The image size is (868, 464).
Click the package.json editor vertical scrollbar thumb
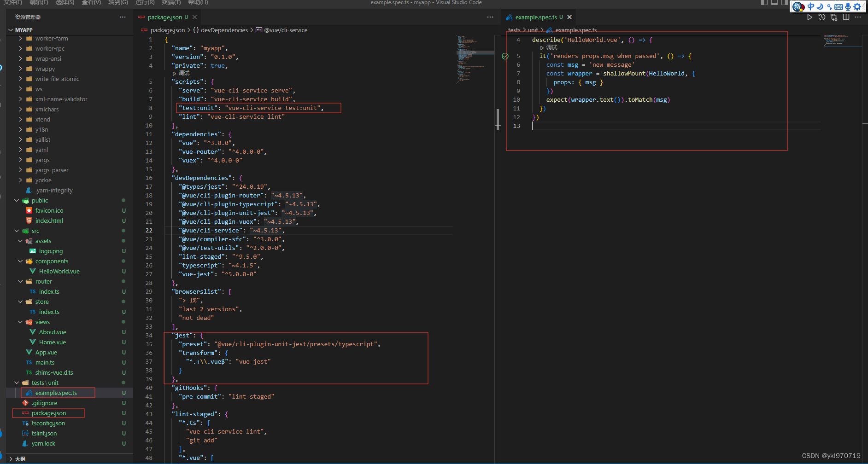(498, 119)
